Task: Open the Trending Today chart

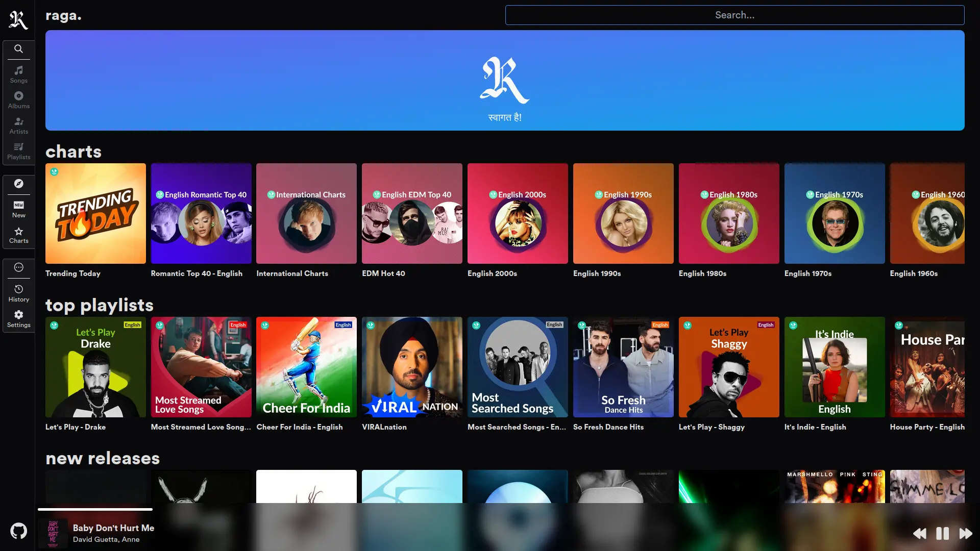Action: click(x=95, y=213)
